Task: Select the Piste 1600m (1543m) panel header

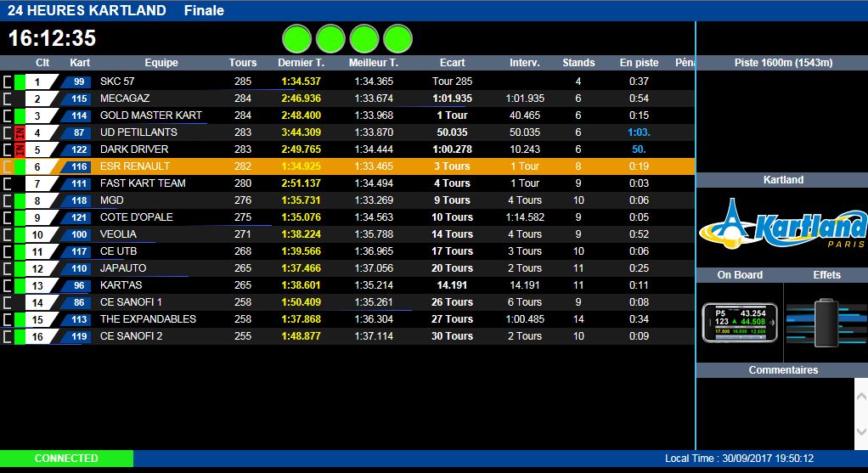Action: click(783, 63)
